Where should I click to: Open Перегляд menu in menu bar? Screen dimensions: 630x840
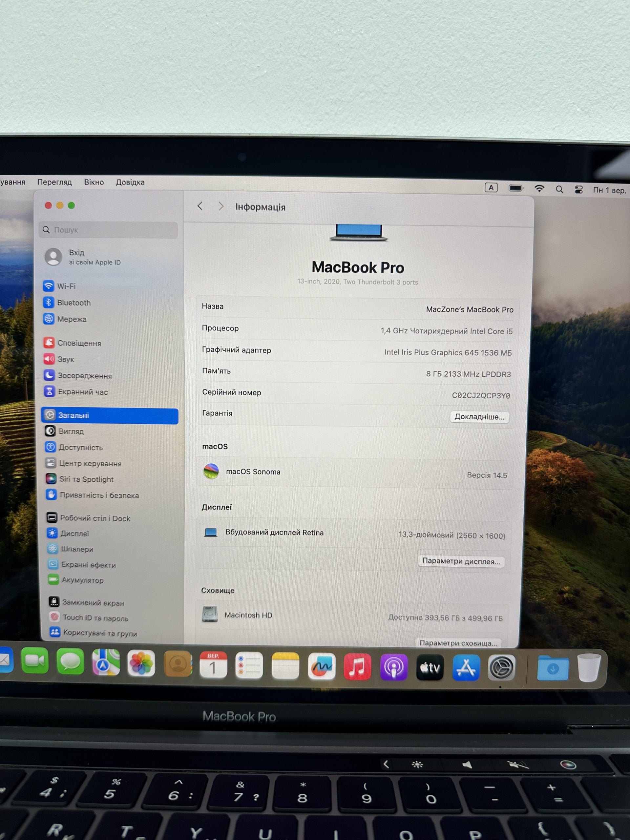pos(55,182)
